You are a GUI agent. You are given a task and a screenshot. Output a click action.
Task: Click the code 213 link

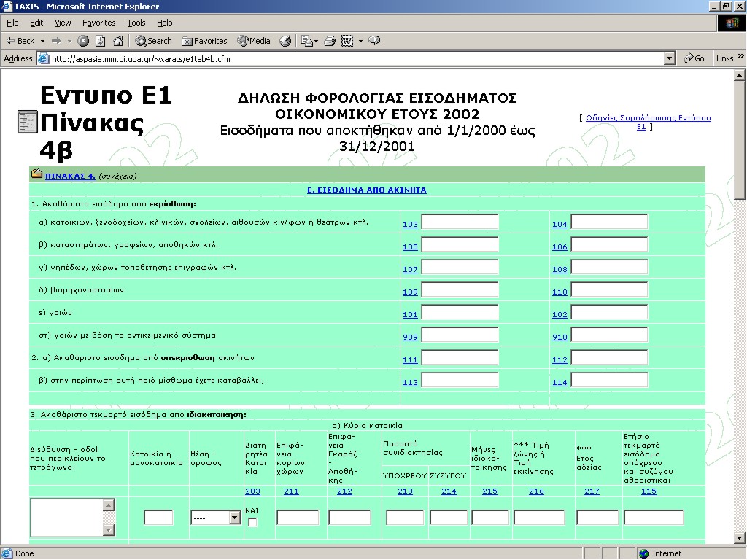point(406,491)
